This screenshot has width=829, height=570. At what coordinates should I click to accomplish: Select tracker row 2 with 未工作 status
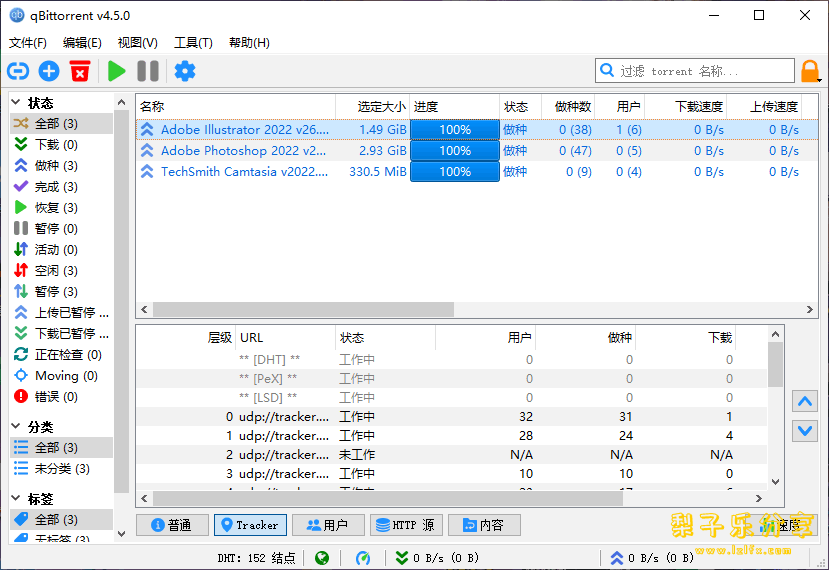point(452,455)
